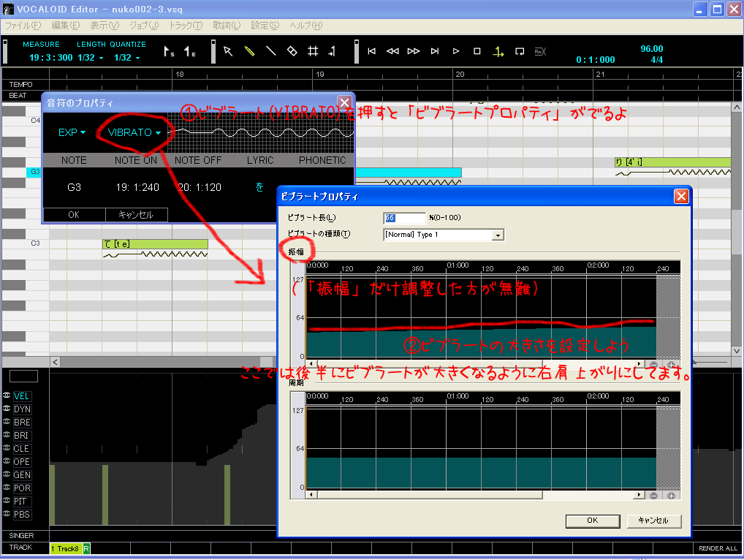Screen dimensions: 744x560
Task: Toggle yellow auto-scroll cursor icon
Action: tap(498, 52)
